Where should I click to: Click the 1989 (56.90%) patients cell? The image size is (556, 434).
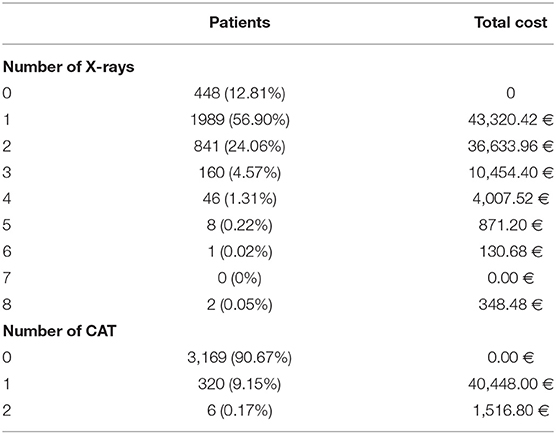pyautogui.click(x=240, y=120)
